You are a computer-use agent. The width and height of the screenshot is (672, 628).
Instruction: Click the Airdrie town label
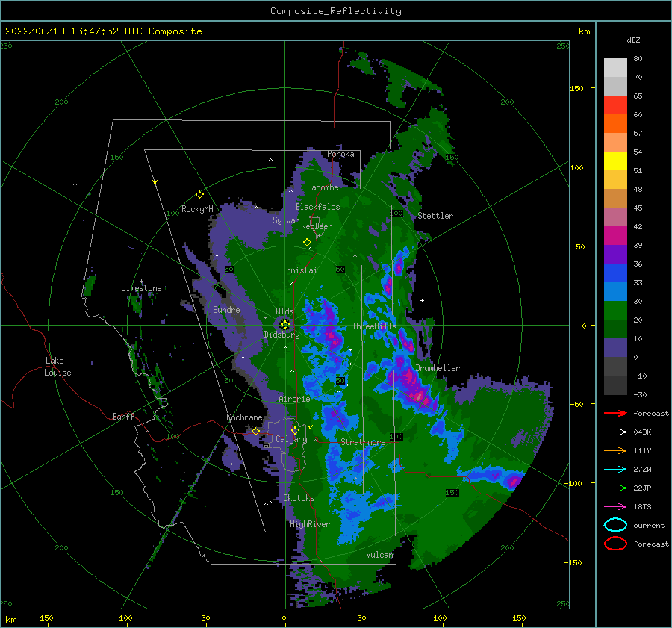point(294,399)
